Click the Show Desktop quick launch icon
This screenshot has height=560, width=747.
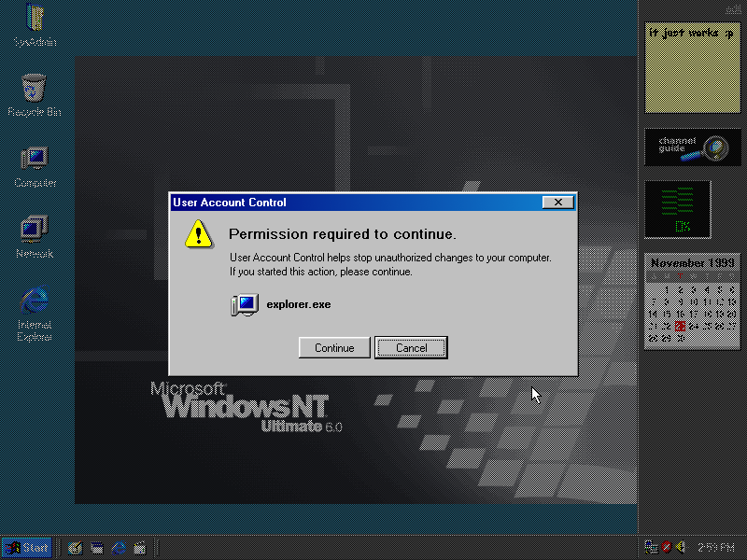click(x=97, y=548)
